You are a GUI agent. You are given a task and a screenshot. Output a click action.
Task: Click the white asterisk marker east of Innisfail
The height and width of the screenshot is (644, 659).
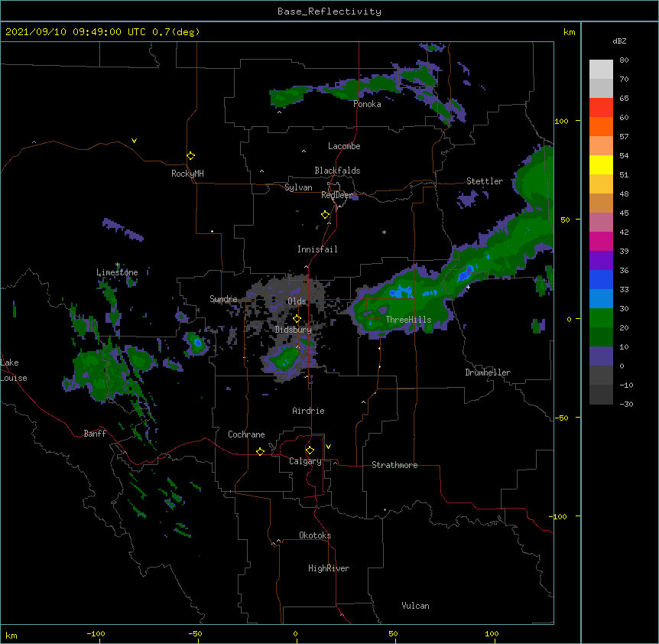click(384, 232)
